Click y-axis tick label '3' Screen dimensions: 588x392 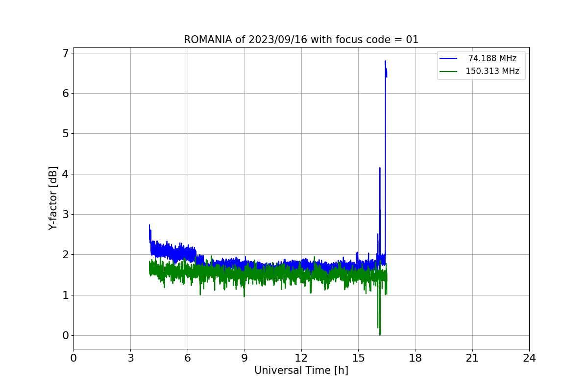[x=66, y=214]
